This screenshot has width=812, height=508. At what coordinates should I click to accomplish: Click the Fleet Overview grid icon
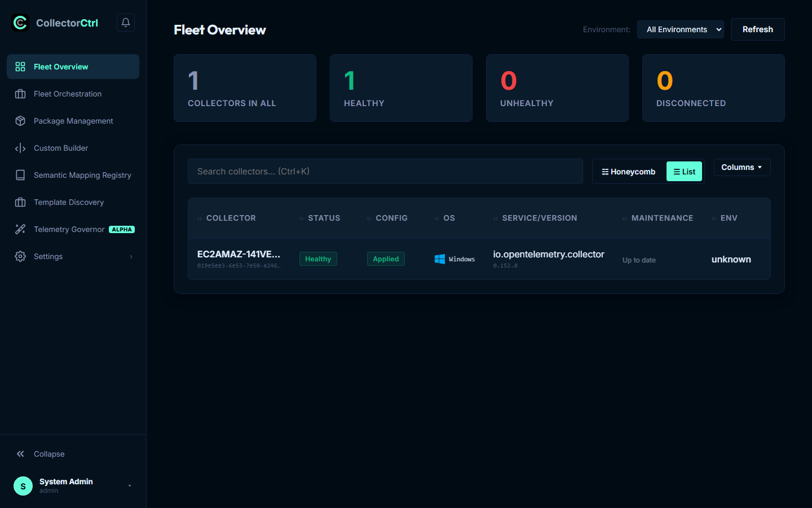(20, 67)
